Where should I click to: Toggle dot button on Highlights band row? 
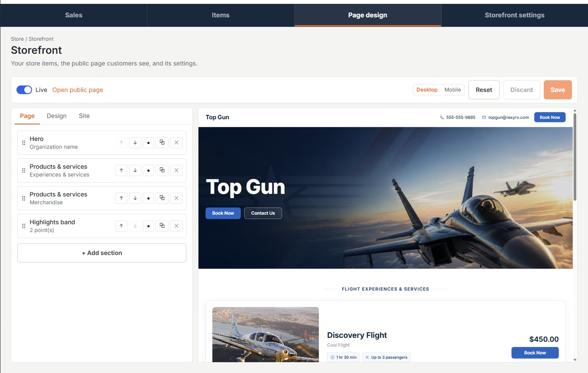pyautogui.click(x=149, y=226)
